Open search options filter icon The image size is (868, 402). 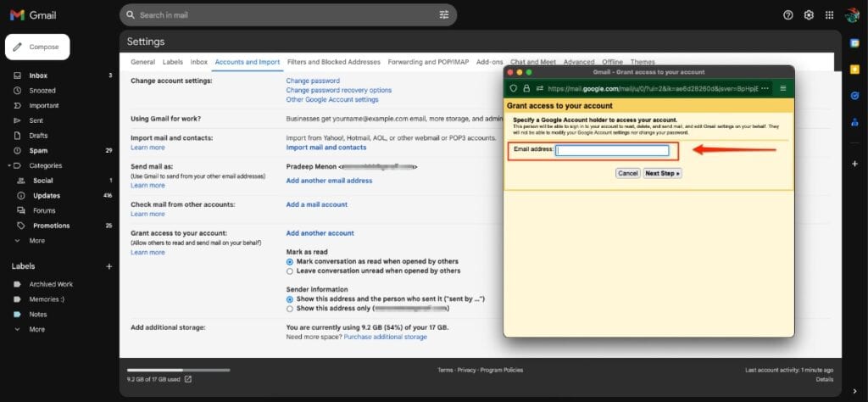(444, 15)
